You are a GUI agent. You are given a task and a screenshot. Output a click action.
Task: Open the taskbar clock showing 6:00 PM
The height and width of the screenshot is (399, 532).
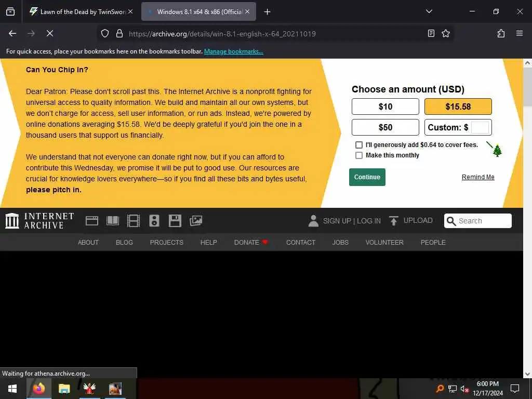pos(487,389)
